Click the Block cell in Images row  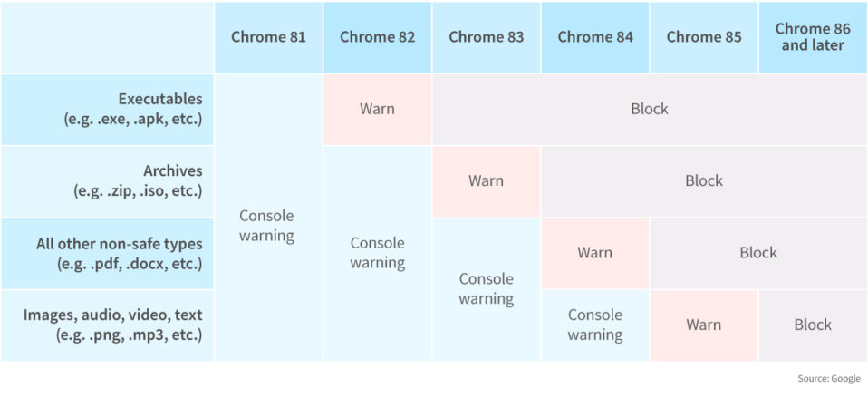click(814, 325)
